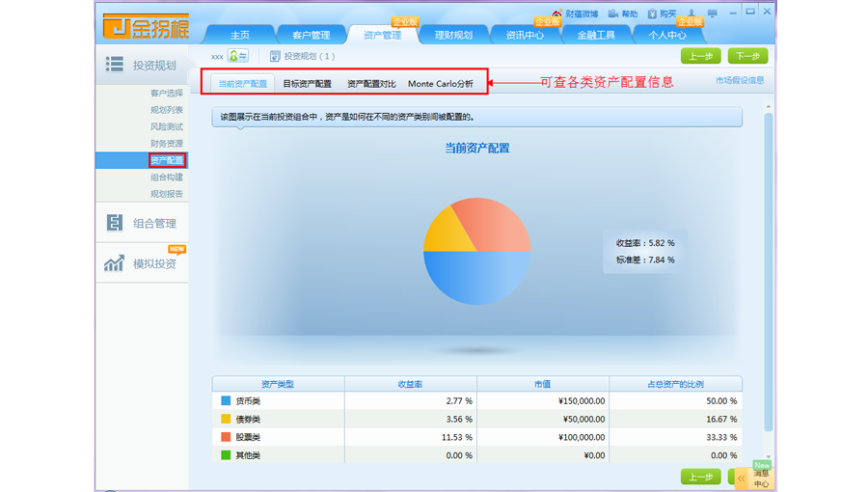Go to 理财规划 main tab
This screenshot has width=868, height=492.
(x=453, y=35)
